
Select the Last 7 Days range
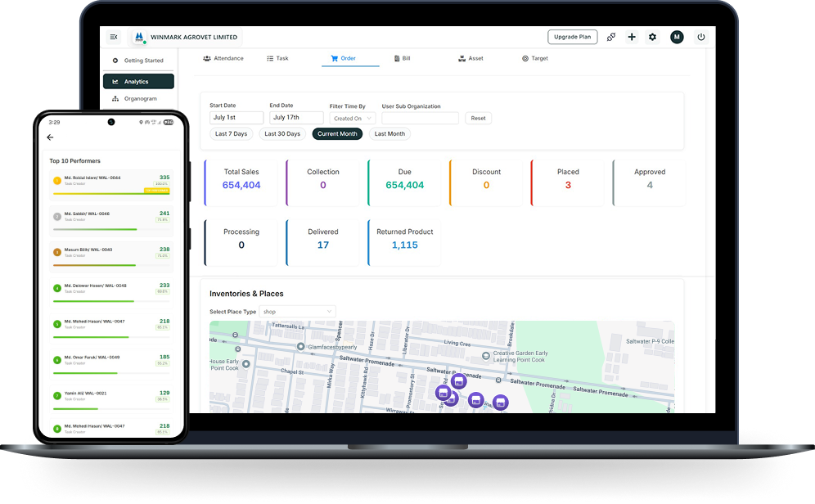[x=231, y=134]
